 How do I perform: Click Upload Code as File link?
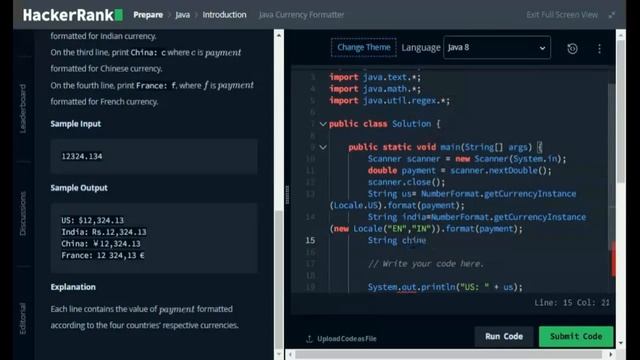(x=347, y=338)
